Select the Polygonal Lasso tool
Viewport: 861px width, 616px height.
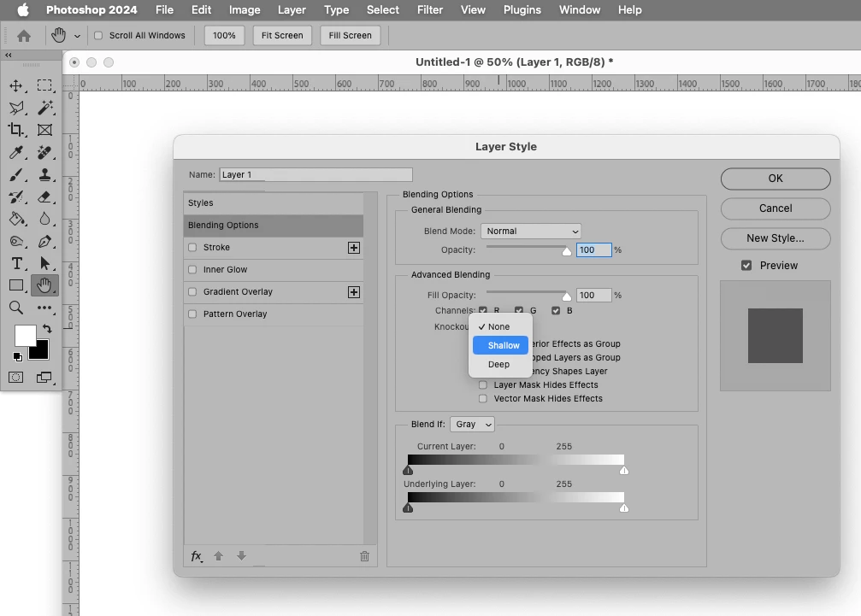point(16,108)
